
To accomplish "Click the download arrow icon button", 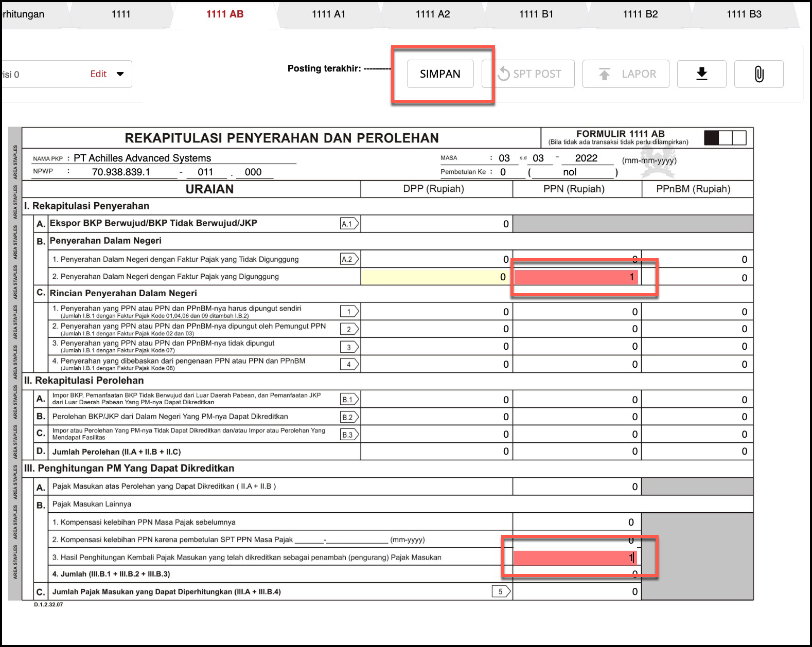I will (x=701, y=74).
